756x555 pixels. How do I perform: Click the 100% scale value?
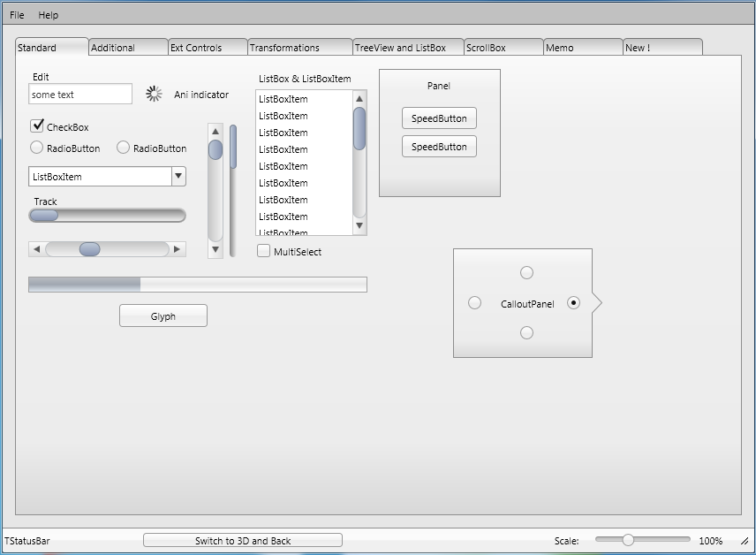point(711,541)
